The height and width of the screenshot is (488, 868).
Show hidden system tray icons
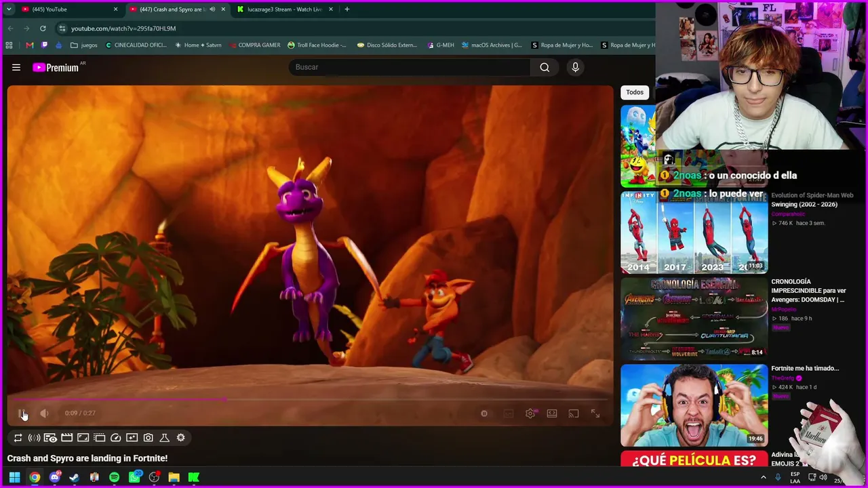763,477
